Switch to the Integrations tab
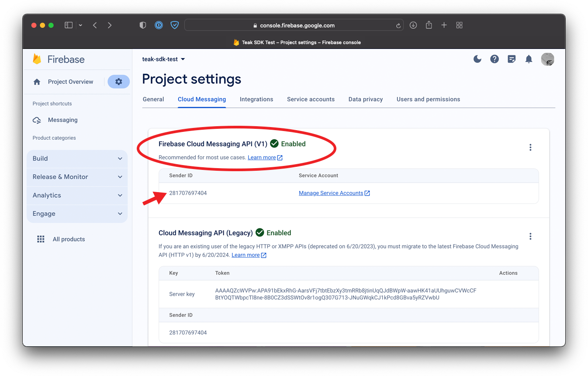This screenshot has height=376, width=588. (x=256, y=99)
